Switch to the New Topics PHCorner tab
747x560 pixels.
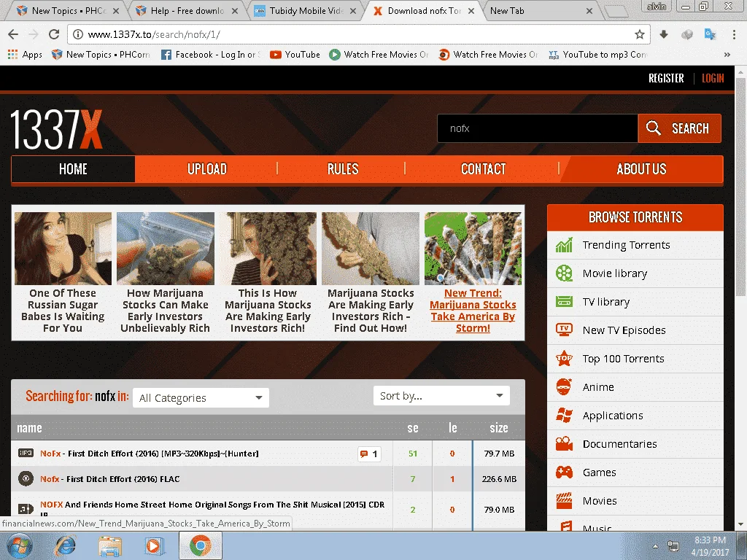click(x=68, y=10)
